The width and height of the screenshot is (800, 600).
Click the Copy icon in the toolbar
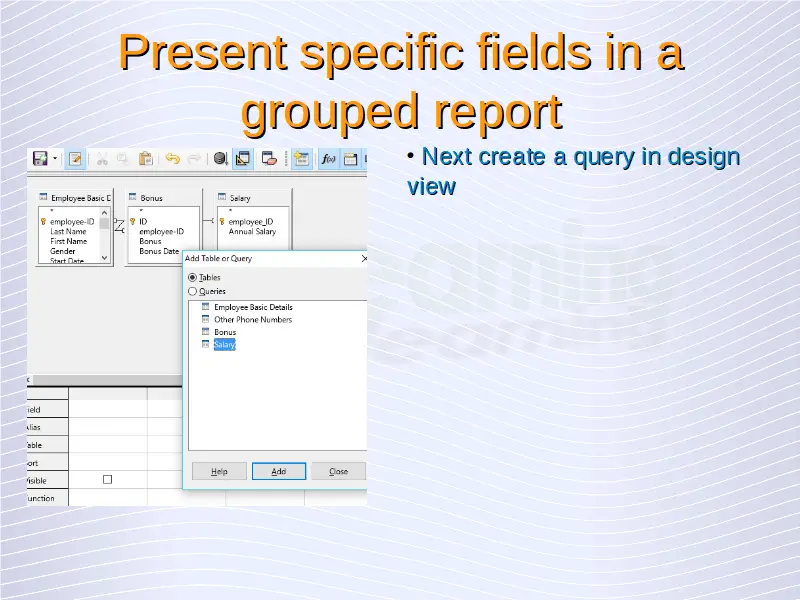point(122,159)
